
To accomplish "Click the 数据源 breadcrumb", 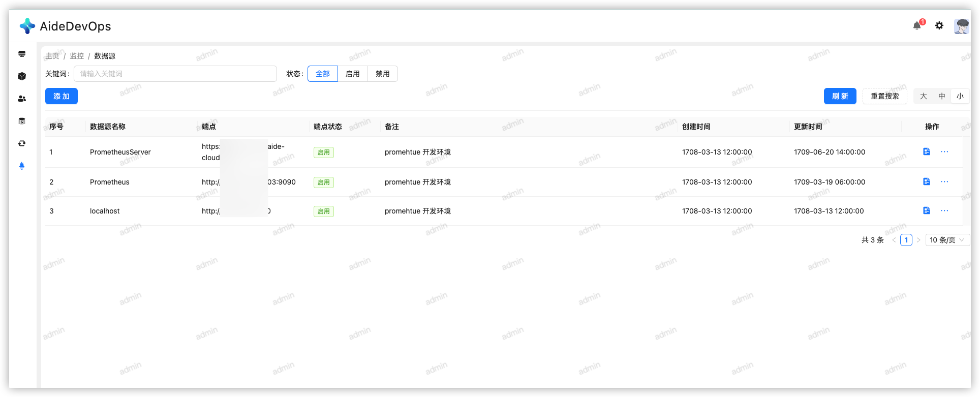I will pos(105,56).
